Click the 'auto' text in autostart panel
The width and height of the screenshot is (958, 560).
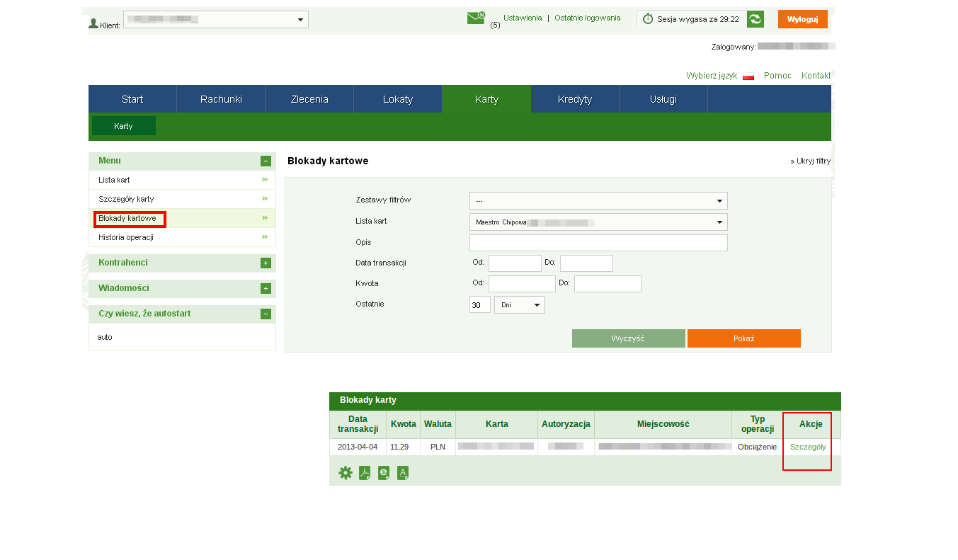105,337
